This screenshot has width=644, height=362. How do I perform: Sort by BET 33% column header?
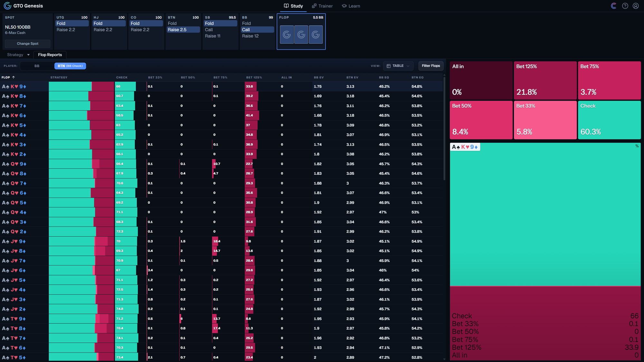click(155, 78)
